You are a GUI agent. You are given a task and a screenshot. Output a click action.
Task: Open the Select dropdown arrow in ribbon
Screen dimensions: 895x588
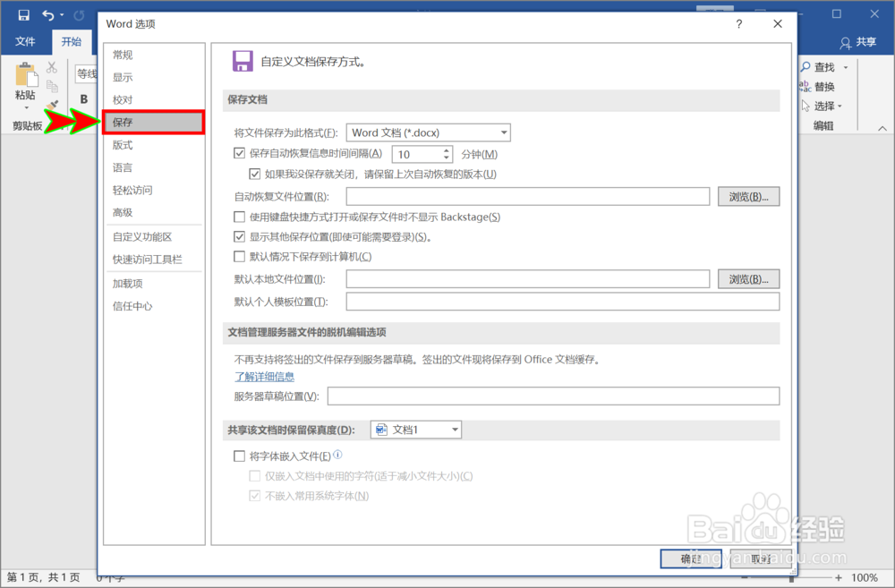[840, 107]
